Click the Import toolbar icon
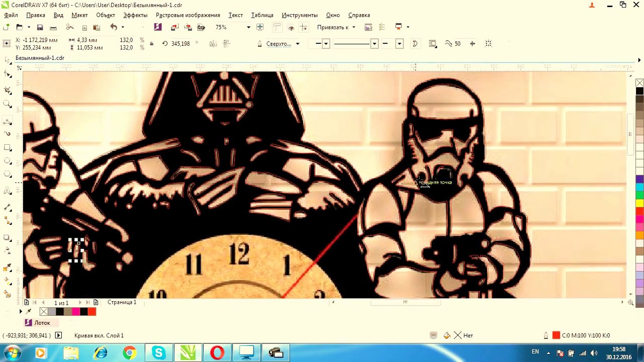 click(175, 27)
